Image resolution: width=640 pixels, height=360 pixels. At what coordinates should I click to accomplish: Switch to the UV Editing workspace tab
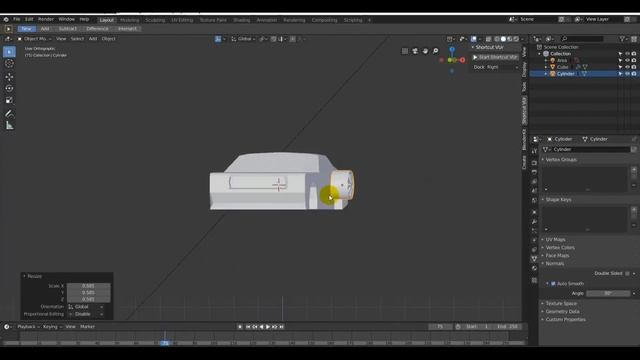pos(182,20)
